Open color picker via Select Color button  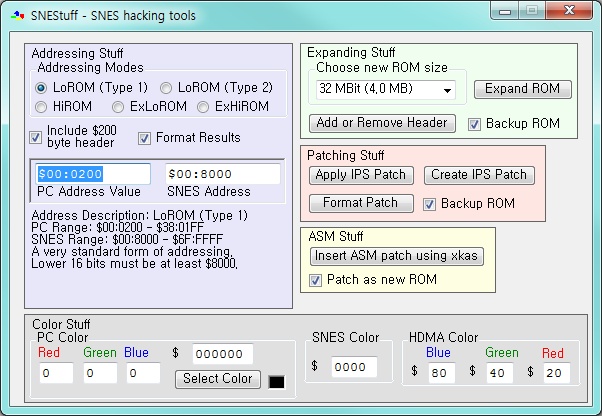pos(218,379)
